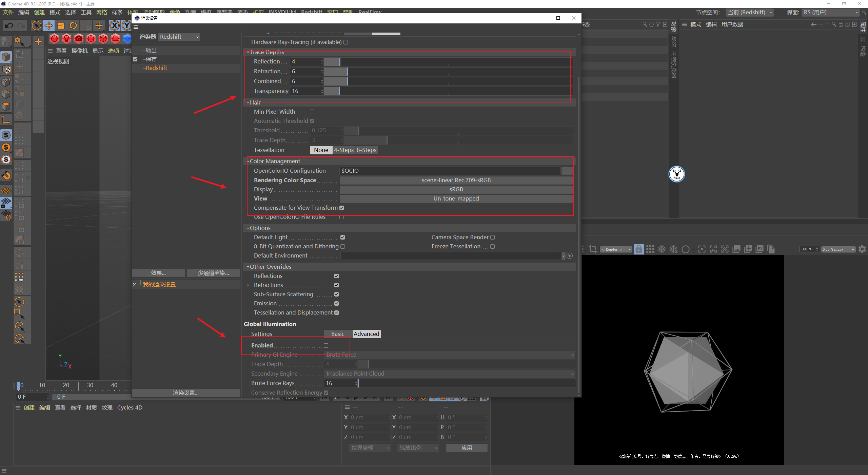Screen dimensions: 868x475
Task: Collapse the Other Overrides section
Action: pos(248,267)
